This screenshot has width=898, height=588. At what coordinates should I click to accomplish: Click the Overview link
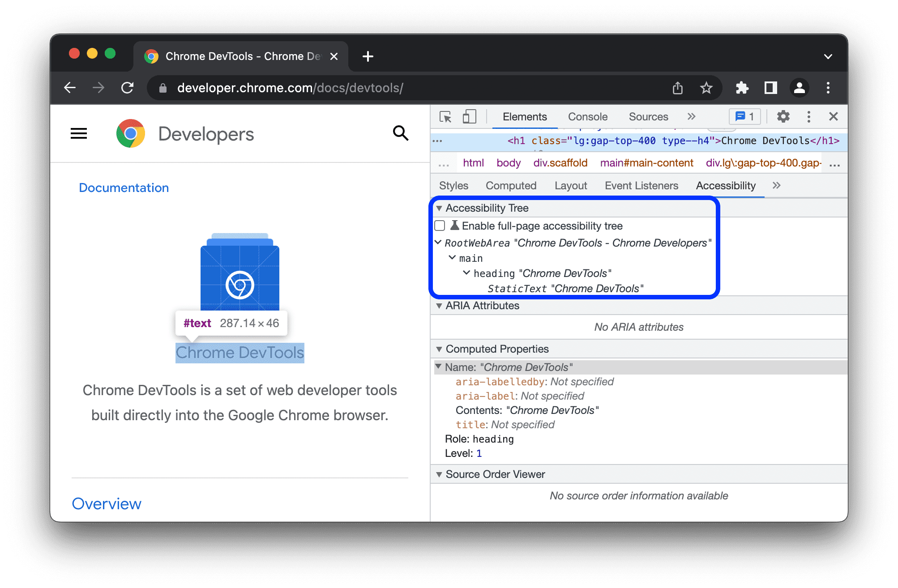tap(107, 504)
